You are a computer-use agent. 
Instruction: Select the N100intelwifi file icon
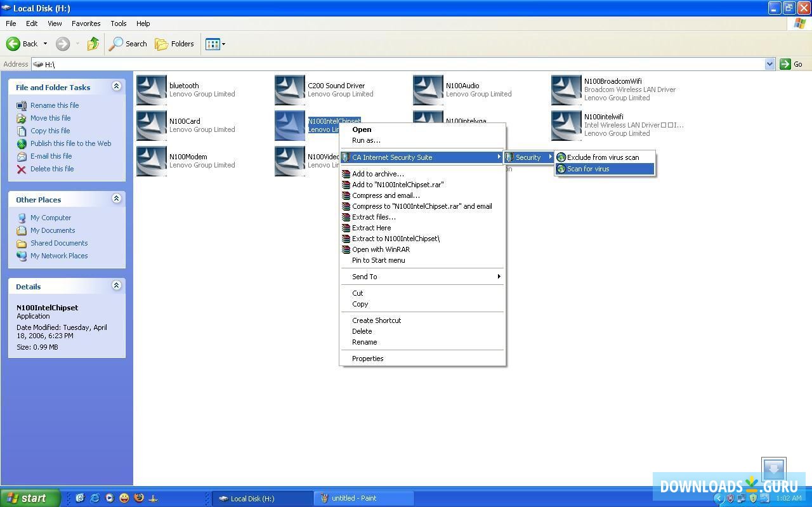[x=566, y=126]
